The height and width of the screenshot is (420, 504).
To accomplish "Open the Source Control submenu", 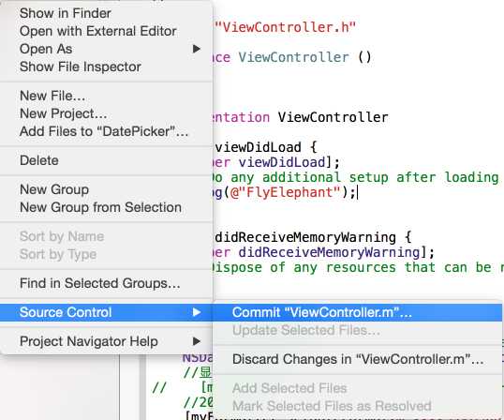I will pyautogui.click(x=106, y=312).
